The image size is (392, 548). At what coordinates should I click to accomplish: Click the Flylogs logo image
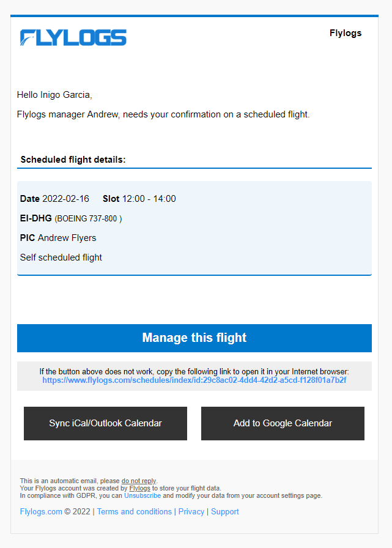[73, 38]
